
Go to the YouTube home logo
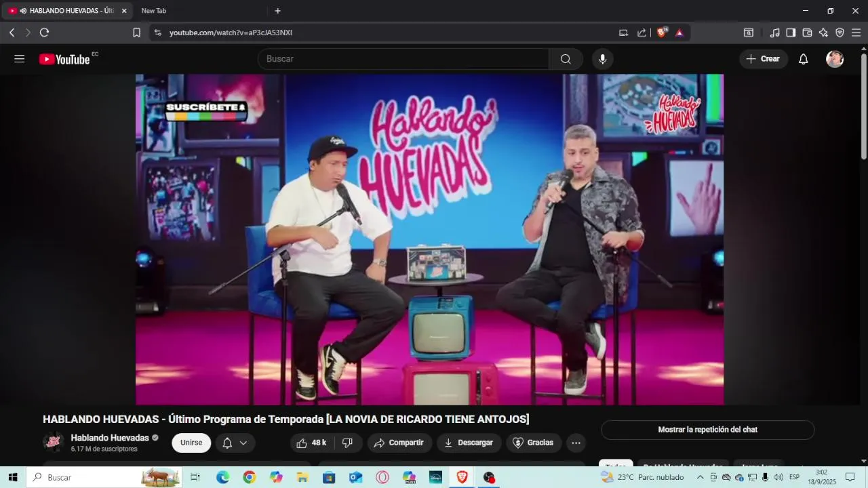(x=64, y=59)
